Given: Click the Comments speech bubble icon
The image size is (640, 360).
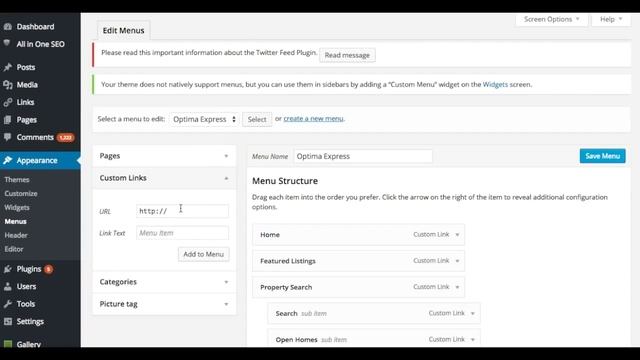Looking at the screenshot, I should (x=7, y=137).
